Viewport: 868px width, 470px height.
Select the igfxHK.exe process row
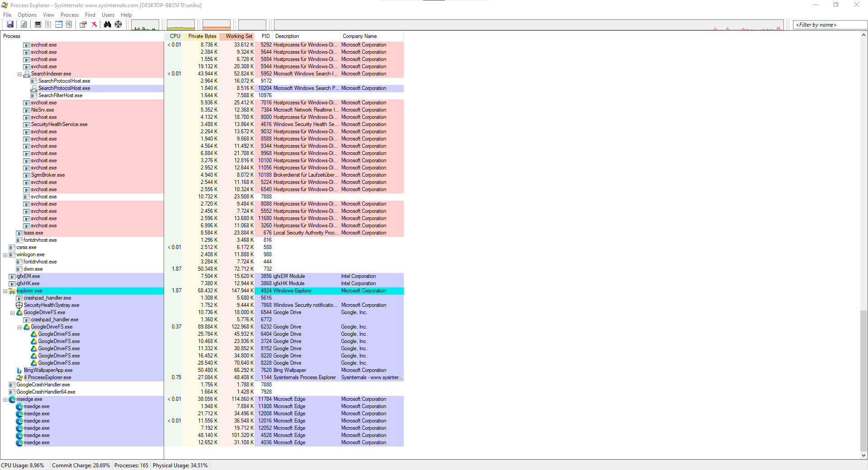[202, 284]
